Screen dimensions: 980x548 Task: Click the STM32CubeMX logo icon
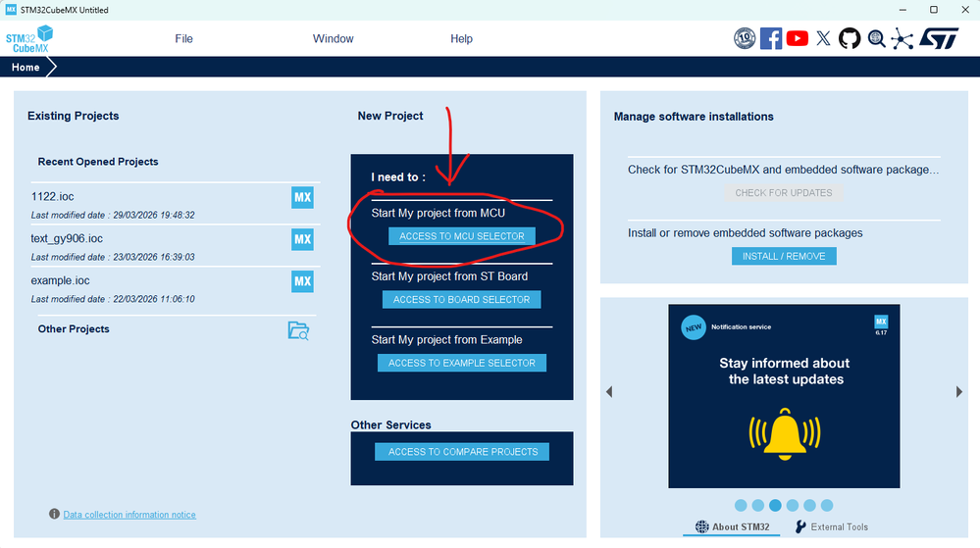(x=29, y=39)
